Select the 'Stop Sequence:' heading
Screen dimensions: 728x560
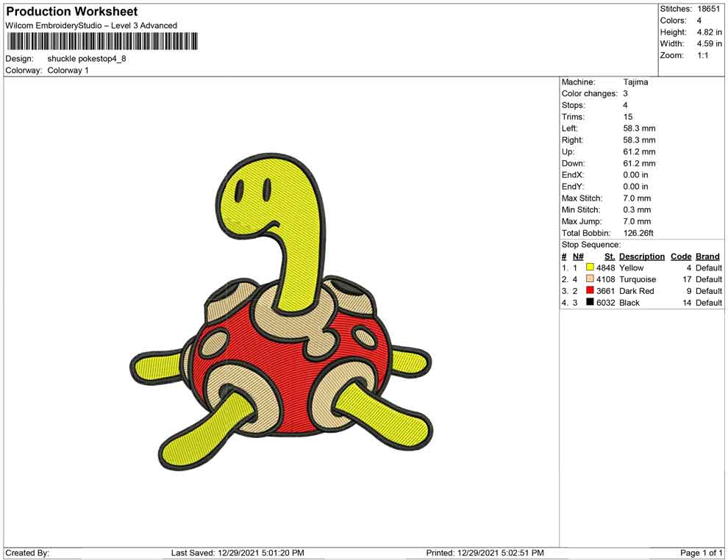591,245
